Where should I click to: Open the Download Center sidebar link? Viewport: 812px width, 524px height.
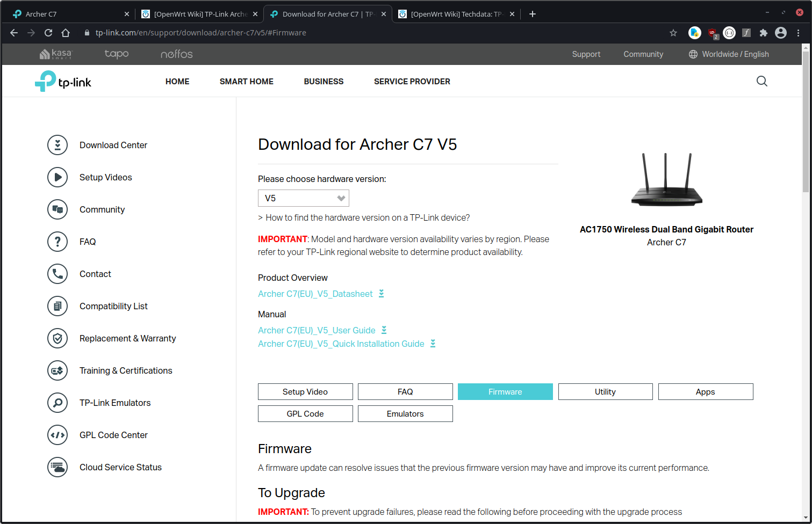(x=113, y=145)
